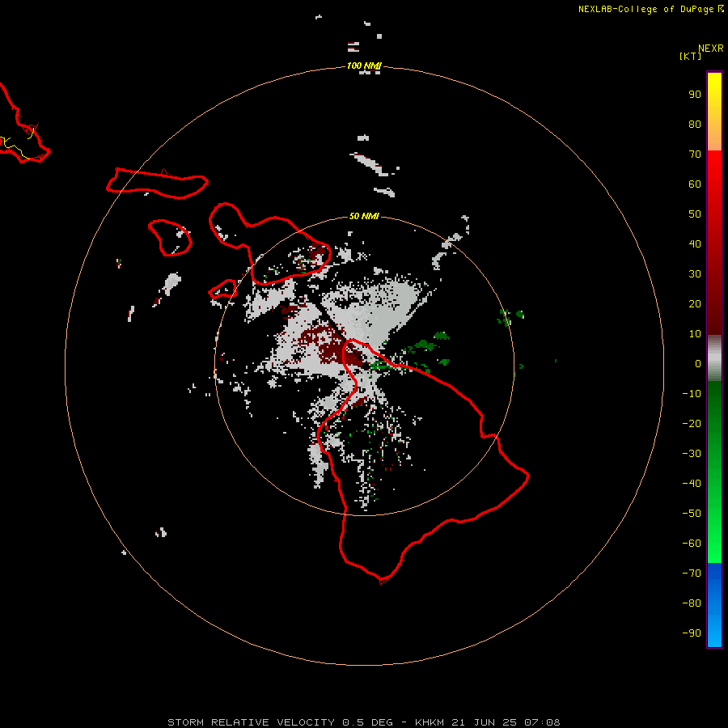Click the 50 tick label on the velocity scale

pos(695,214)
